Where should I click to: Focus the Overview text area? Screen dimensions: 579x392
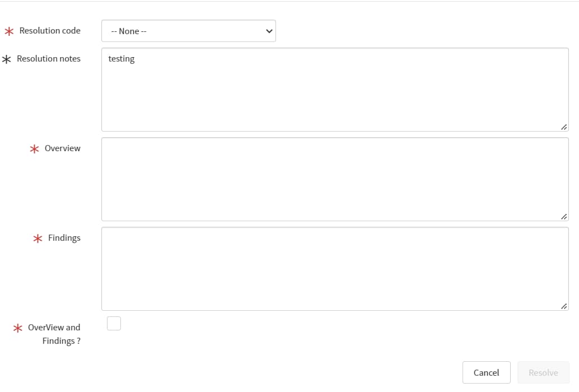point(335,179)
